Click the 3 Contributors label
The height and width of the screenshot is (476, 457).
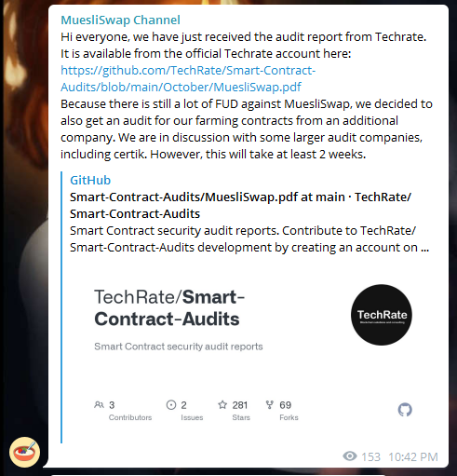pyautogui.click(x=130, y=411)
